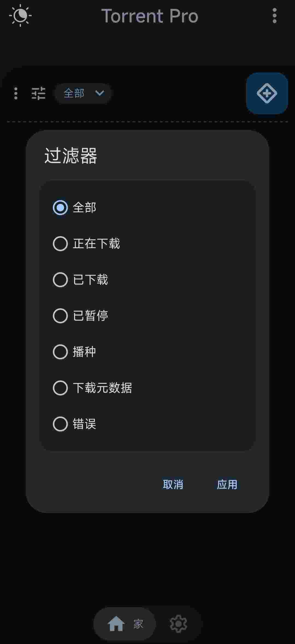The image size is (295, 644).
Task: Cancel the filter dialog with 取消
Action: pos(173,484)
